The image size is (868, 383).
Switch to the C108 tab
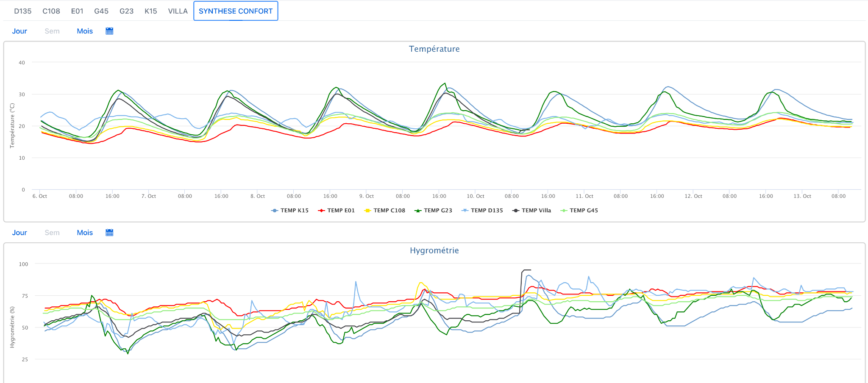click(51, 11)
